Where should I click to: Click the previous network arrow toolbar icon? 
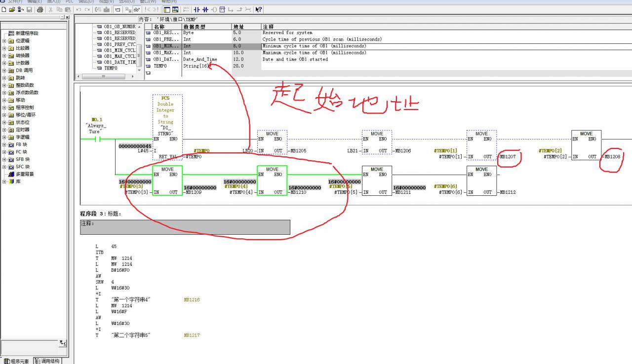click(148, 10)
